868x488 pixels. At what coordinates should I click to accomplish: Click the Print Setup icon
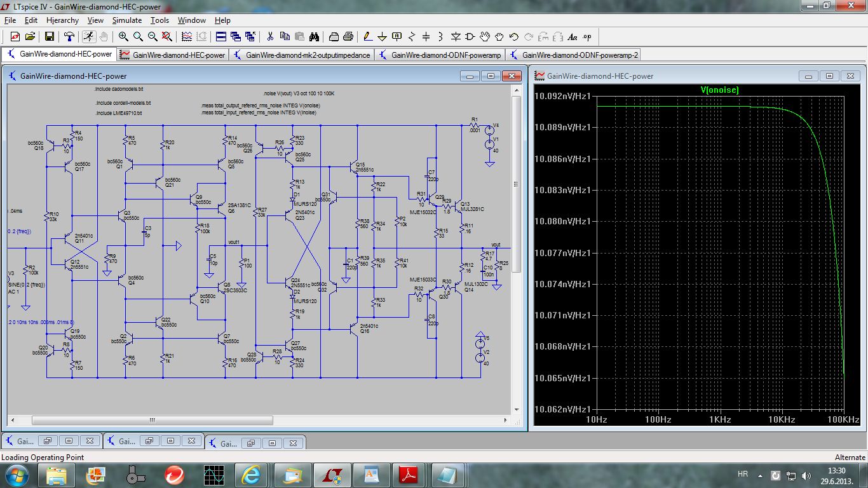click(334, 36)
